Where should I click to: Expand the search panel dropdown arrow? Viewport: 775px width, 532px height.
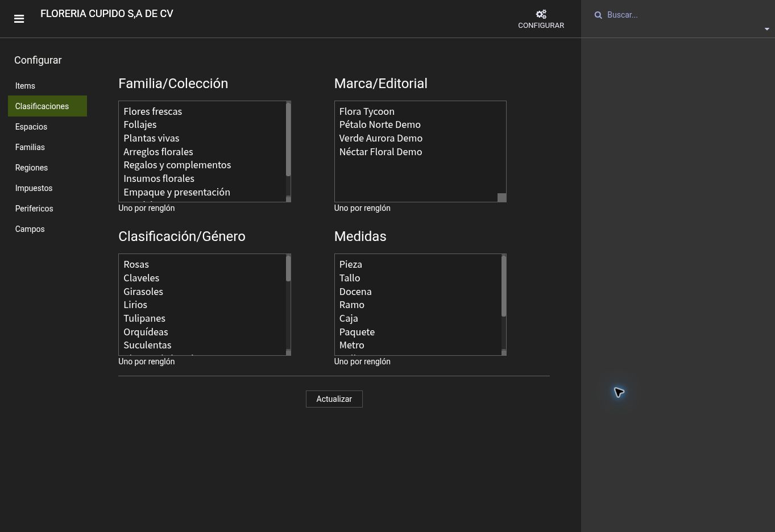766,29
